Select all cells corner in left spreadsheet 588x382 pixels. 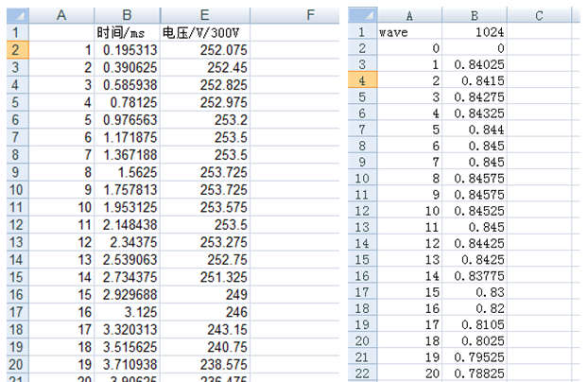[18, 15]
